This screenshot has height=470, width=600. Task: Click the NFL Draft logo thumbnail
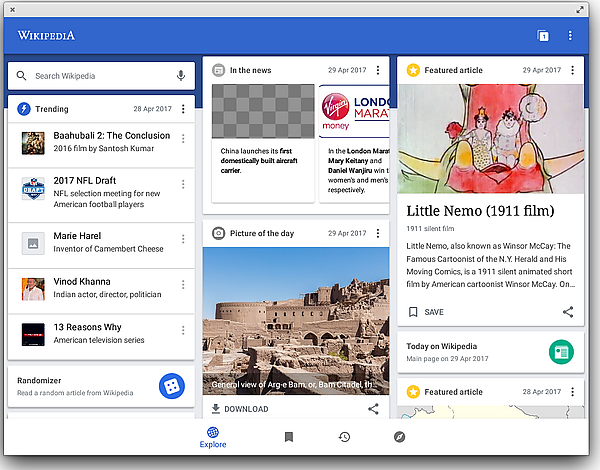[33, 188]
